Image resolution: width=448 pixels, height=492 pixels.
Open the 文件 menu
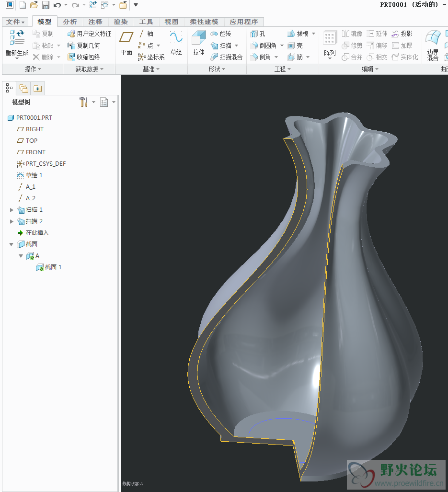15,22
